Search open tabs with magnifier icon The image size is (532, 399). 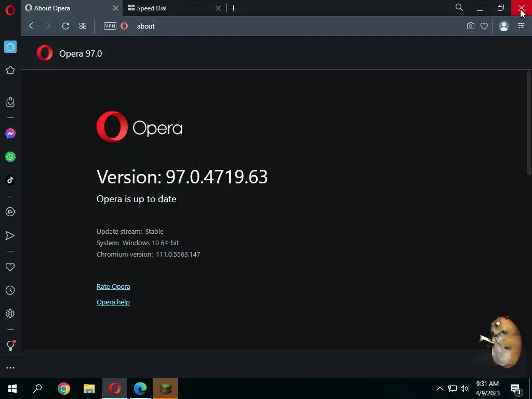click(x=459, y=7)
